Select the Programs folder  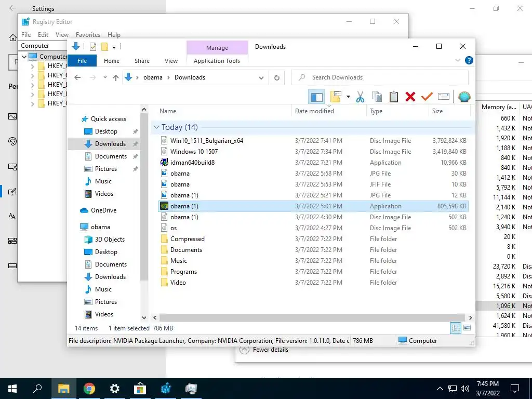pos(313,272)
